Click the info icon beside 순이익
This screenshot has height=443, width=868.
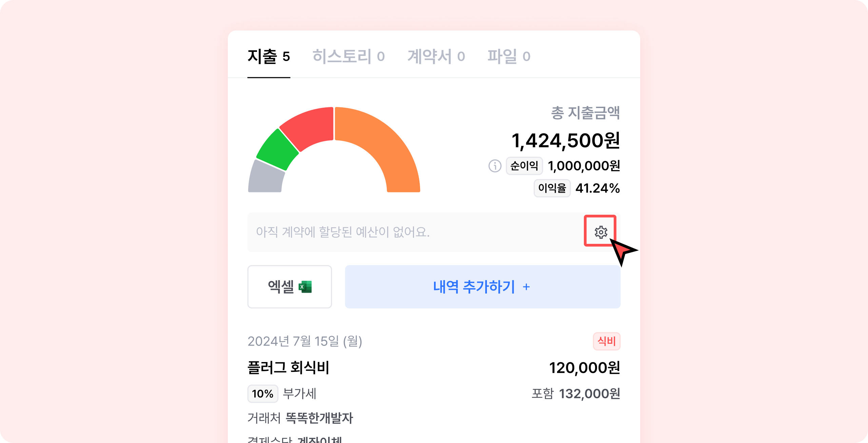click(x=495, y=166)
